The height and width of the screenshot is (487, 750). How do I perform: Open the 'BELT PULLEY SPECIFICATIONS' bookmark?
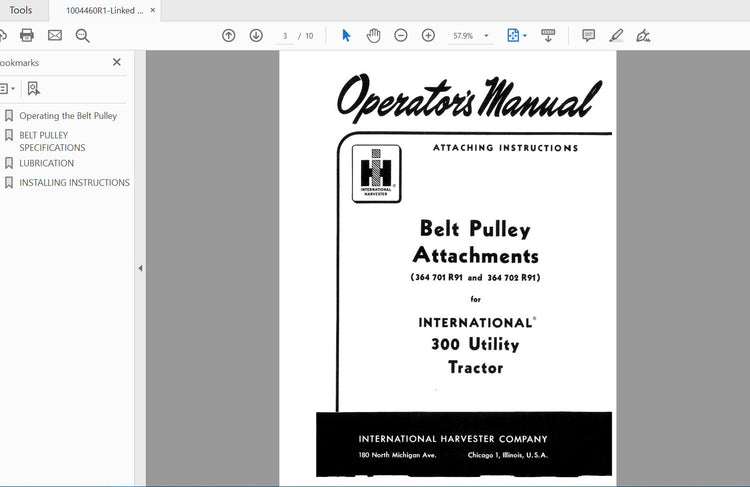click(x=52, y=141)
